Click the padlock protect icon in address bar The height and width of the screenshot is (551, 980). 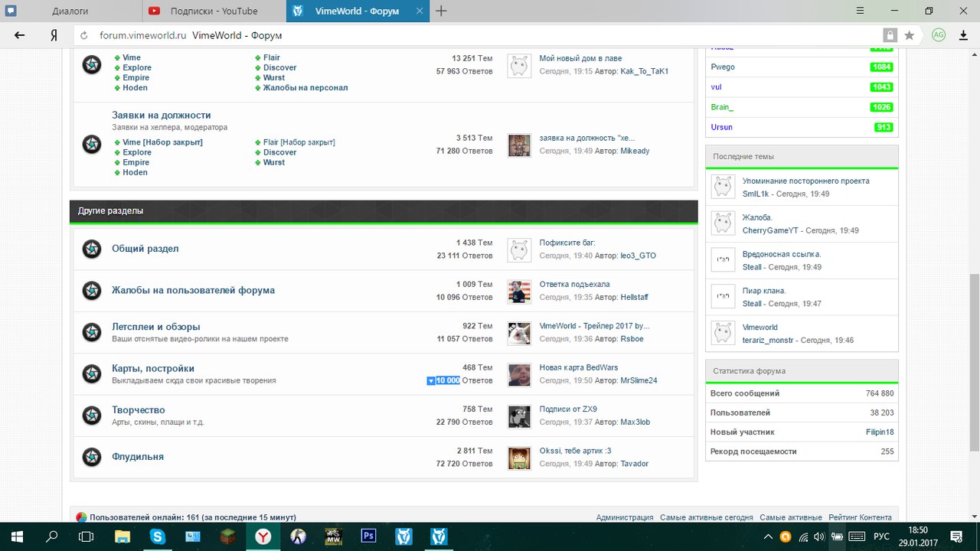click(x=890, y=35)
